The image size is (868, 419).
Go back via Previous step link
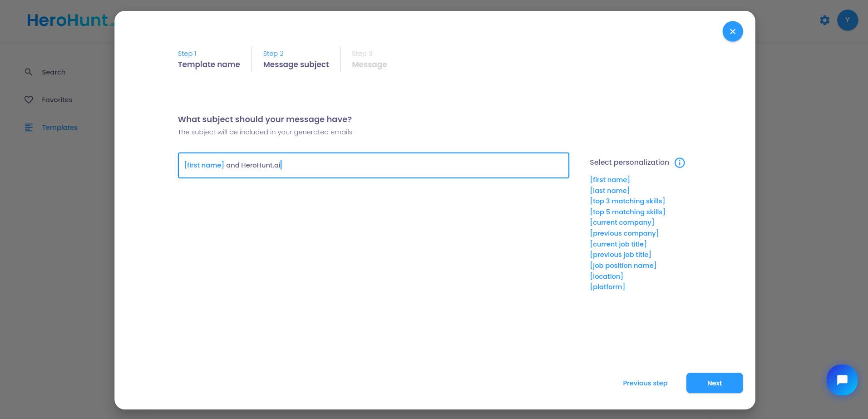pyautogui.click(x=645, y=383)
